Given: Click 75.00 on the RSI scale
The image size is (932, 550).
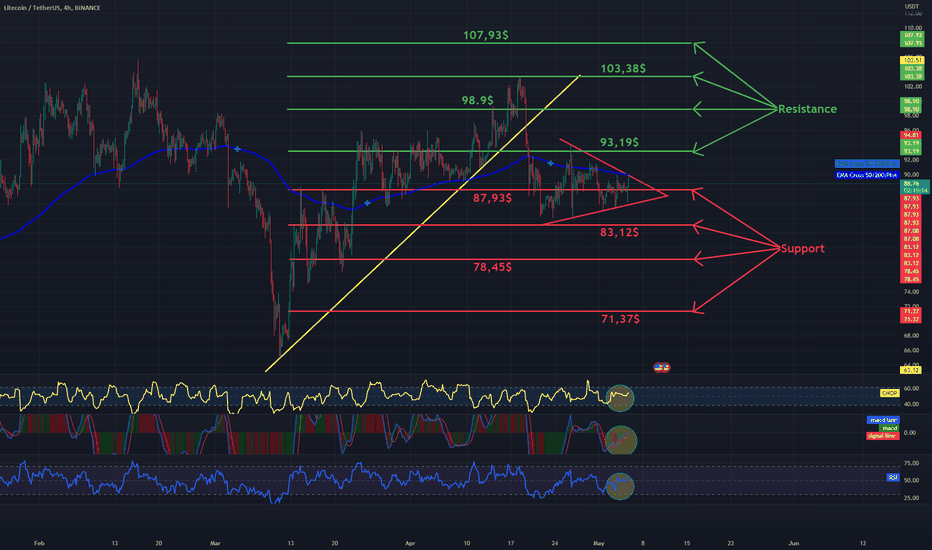Looking at the screenshot, I should coord(911,463).
